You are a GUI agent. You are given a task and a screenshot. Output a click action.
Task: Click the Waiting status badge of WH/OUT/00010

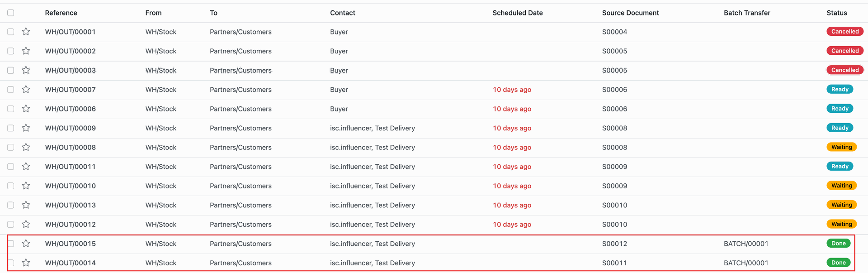tap(841, 186)
